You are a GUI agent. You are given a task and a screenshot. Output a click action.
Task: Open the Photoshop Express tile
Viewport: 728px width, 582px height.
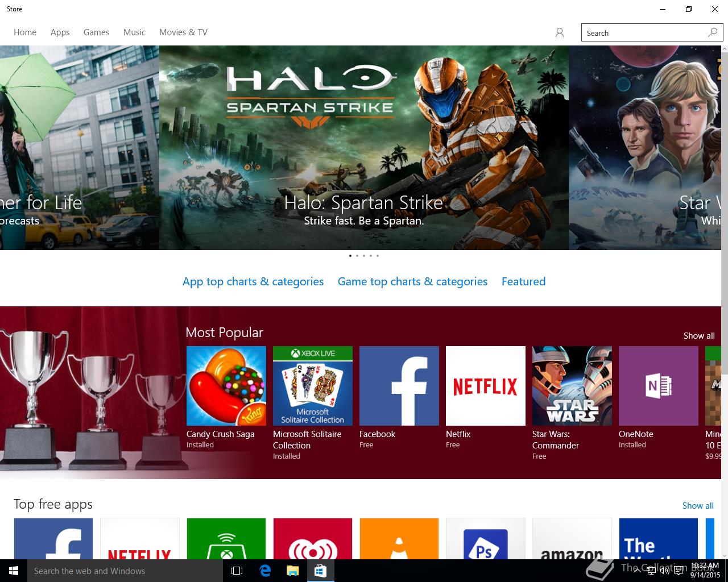click(x=486, y=538)
